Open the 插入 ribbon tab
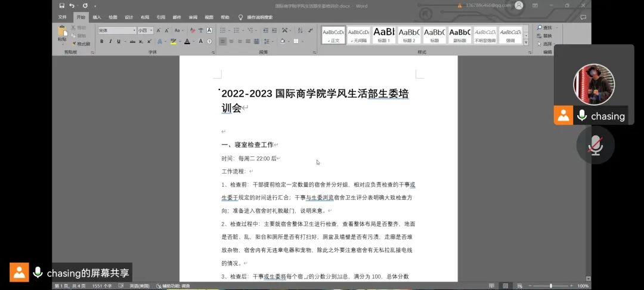This screenshot has height=290, width=644. tap(97, 17)
